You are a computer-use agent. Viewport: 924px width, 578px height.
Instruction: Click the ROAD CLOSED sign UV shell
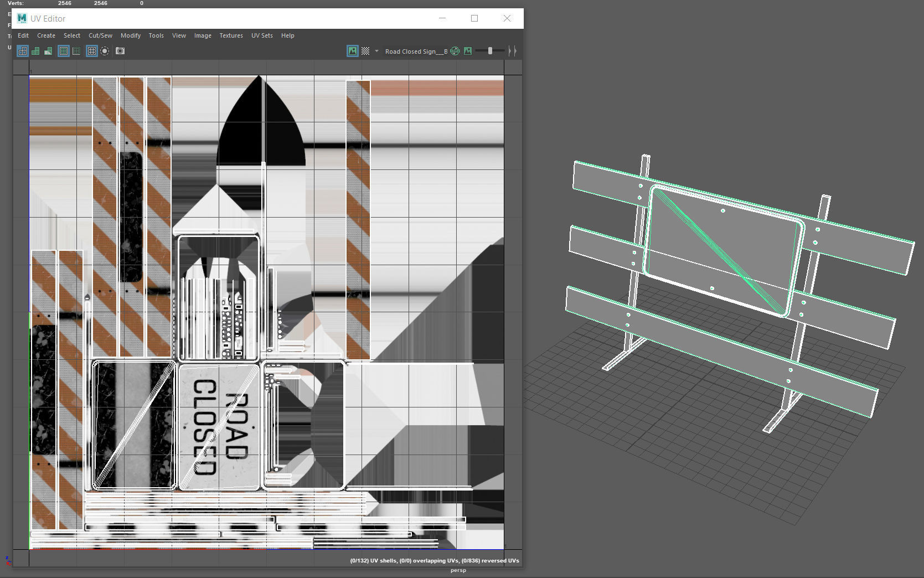coord(219,427)
